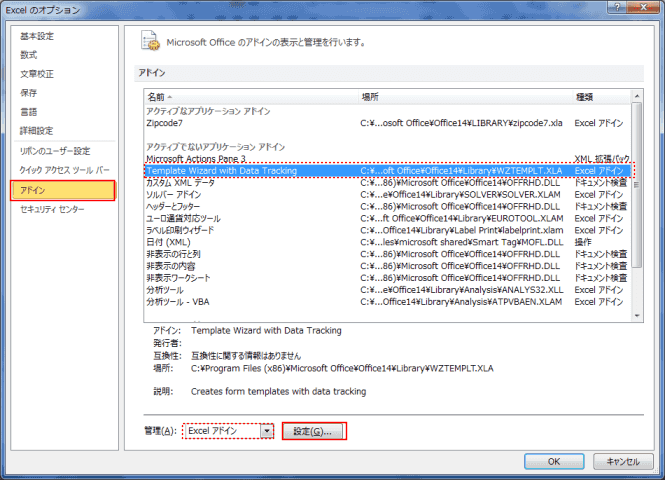Close the Excel のオプション dialog
Image resolution: width=665 pixels, height=480 pixels.
pos(643,7)
